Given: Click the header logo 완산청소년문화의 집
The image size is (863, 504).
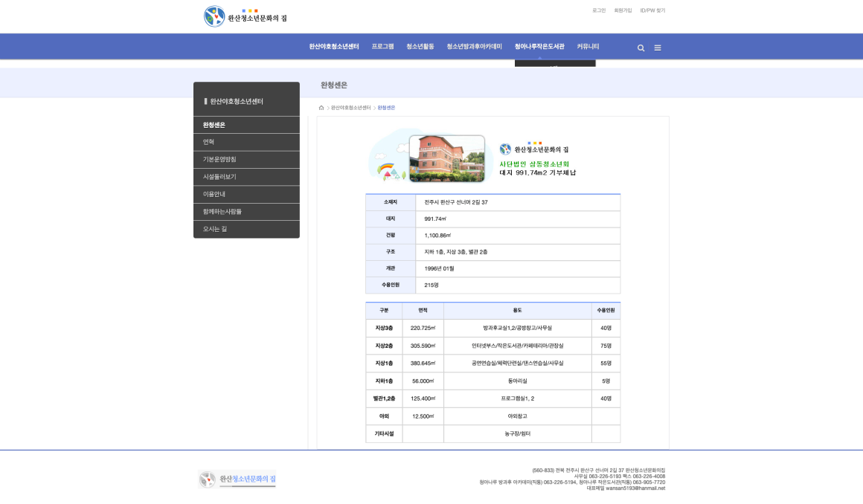Looking at the screenshot, I should click(x=246, y=16).
